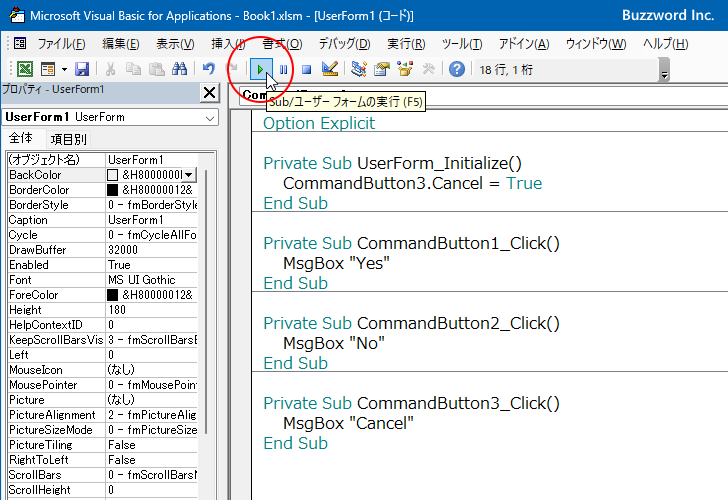Open the code window object combo box

tap(483, 95)
